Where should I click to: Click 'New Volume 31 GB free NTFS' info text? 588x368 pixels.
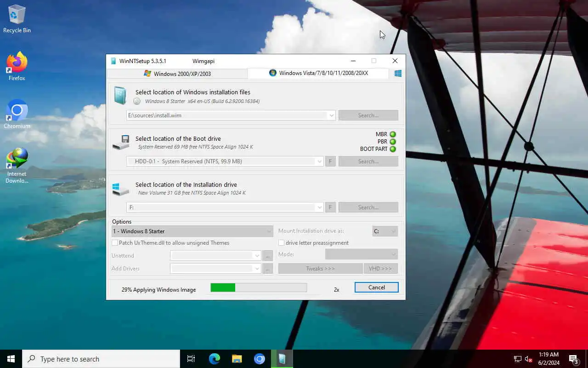[x=192, y=193]
